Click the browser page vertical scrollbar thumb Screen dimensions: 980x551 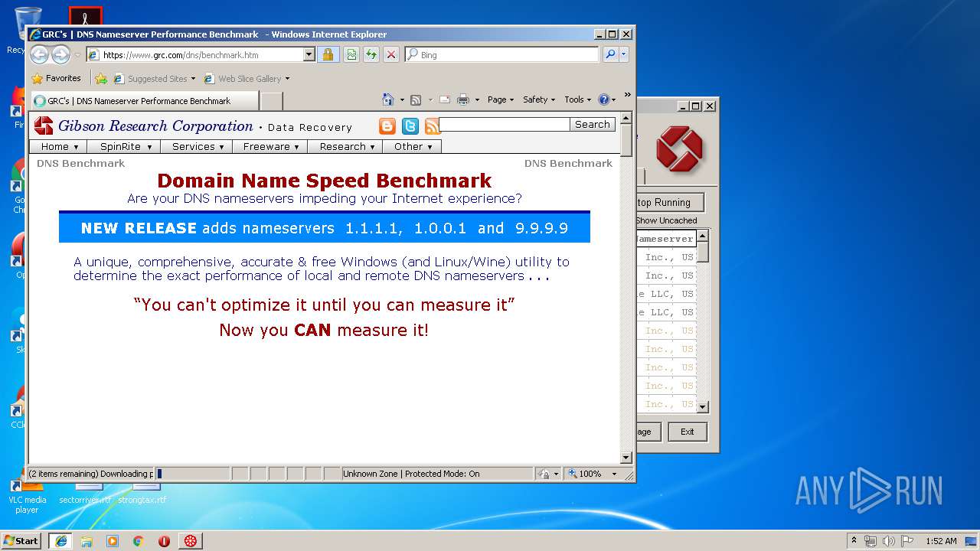point(626,142)
